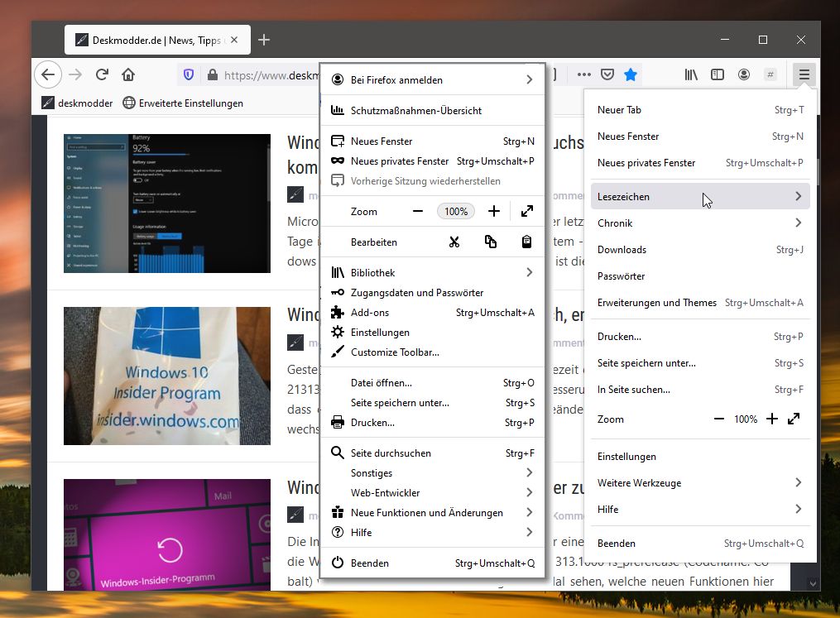Open a new tab with plus button
Image resolution: width=840 pixels, height=618 pixels.
pos(263,40)
